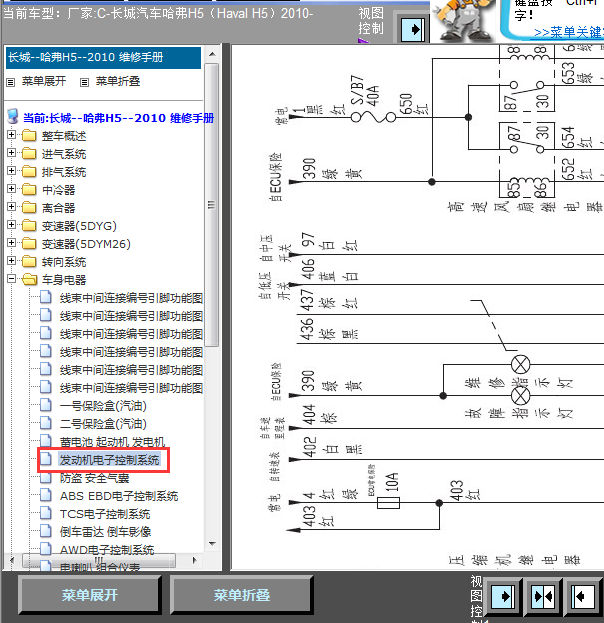The width and height of the screenshot is (604, 623).
Task: Click folder icon of 整车概述
Action: click(x=29, y=135)
